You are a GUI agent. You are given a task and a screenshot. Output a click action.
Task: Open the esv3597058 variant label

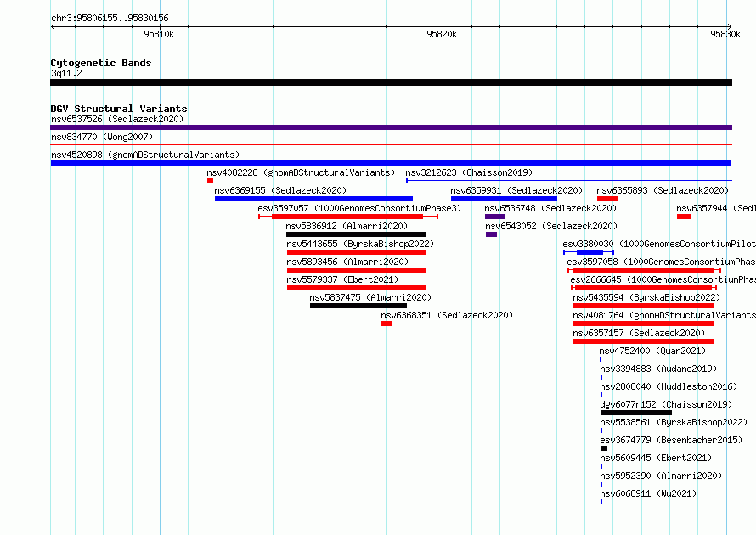click(x=661, y=262)
